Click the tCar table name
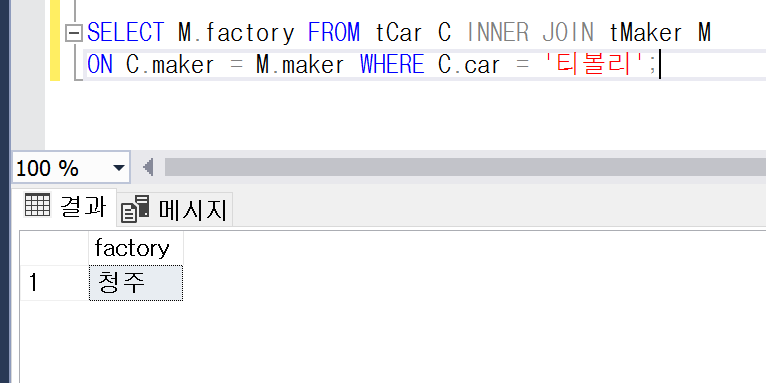The height and width of the screenshot is (383, 766). tap(398, 33)
